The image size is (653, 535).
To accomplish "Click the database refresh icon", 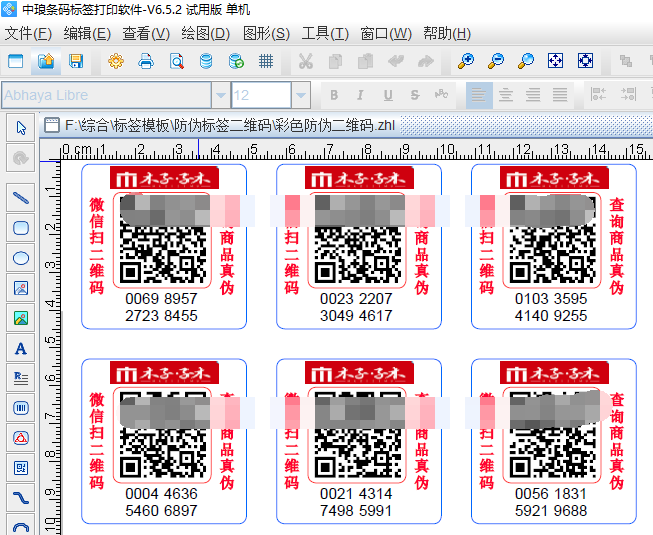I will coord(236,61).
